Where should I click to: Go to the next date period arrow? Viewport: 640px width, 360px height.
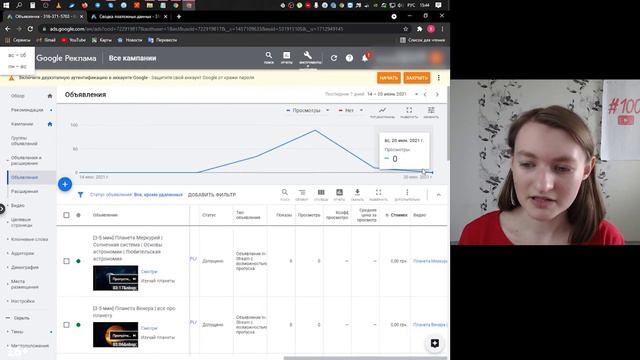(437, 94)
